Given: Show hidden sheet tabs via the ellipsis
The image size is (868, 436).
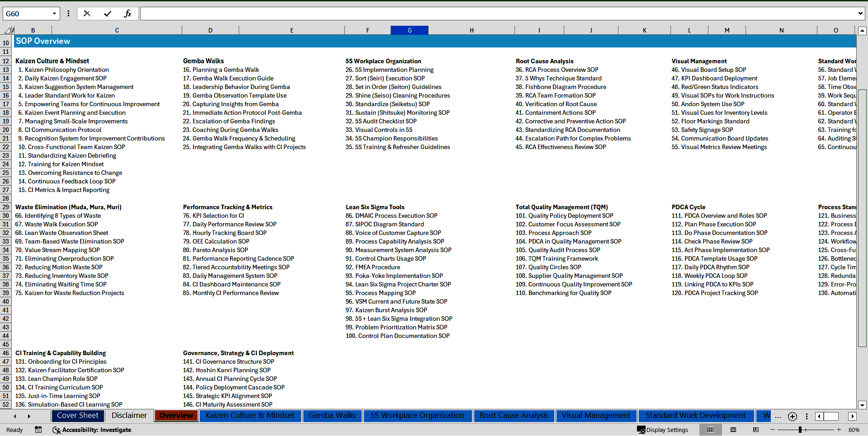Looking at the screenshot, I should pyautogui.click(x=778, y=416).
